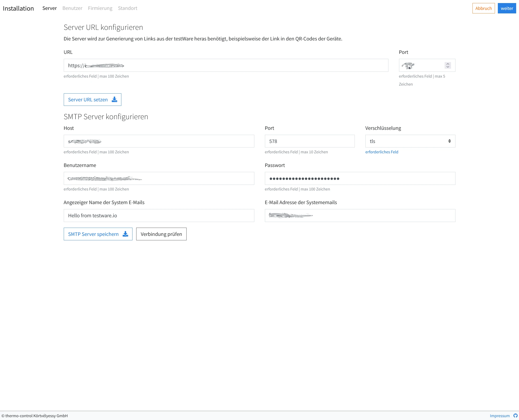The width and height of the screenshot is (519, 420).
Task: Click the weiter button
Action: (x=507, y=8)
